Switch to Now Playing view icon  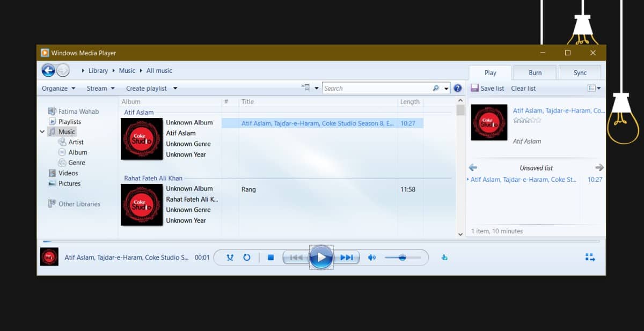pyautogui.click(x=590, y=258)
